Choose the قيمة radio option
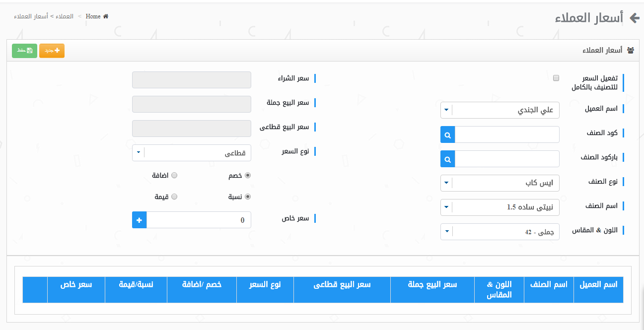 coord(174,197)
